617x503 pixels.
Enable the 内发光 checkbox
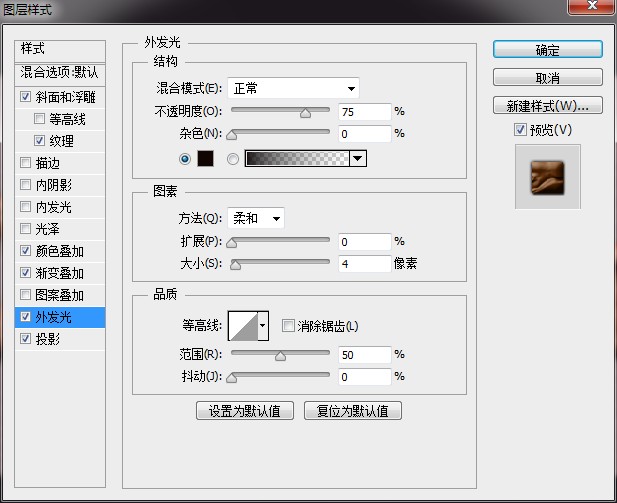[26, 207]
